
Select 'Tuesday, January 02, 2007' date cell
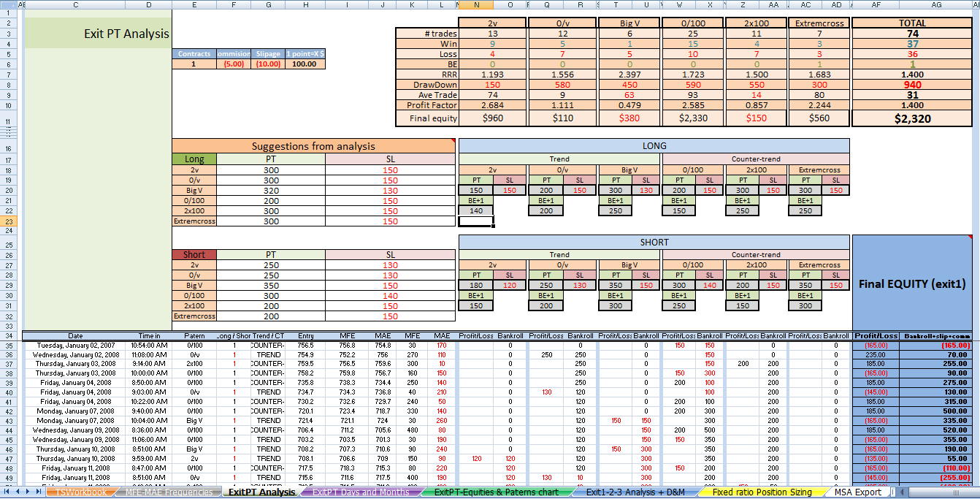coord(75,345)
